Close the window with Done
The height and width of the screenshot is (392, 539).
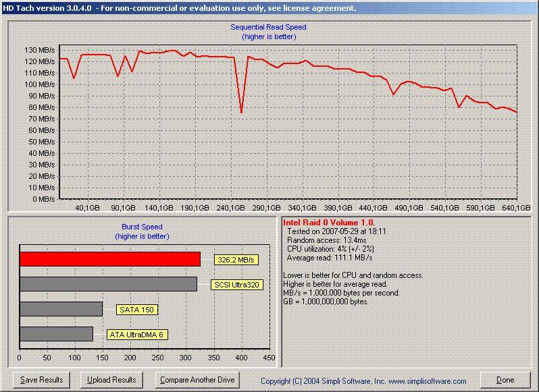(505, 380)
